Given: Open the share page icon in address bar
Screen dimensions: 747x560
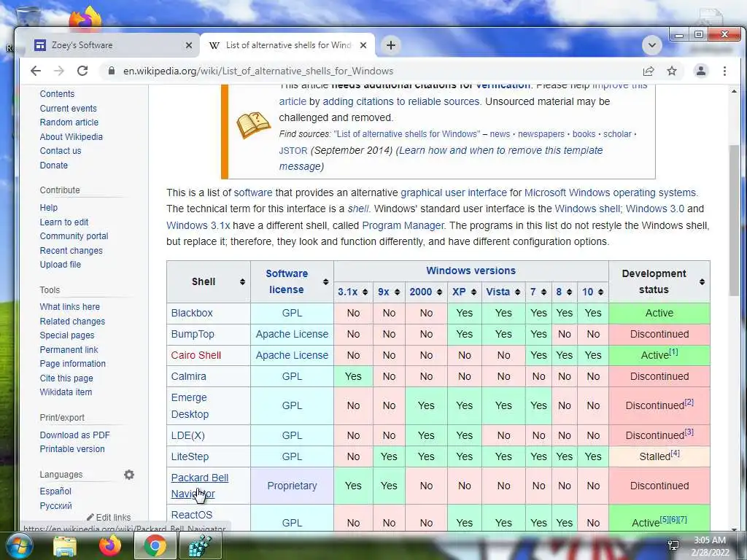Looking at the screenshot, I should pyautogui.click(x=649, y=71).
